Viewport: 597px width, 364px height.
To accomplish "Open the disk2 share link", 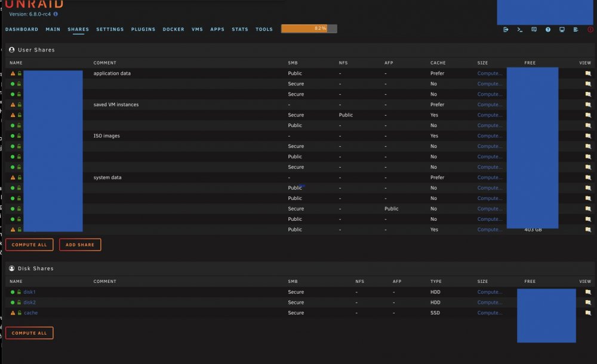I will [x=30, y=303].
